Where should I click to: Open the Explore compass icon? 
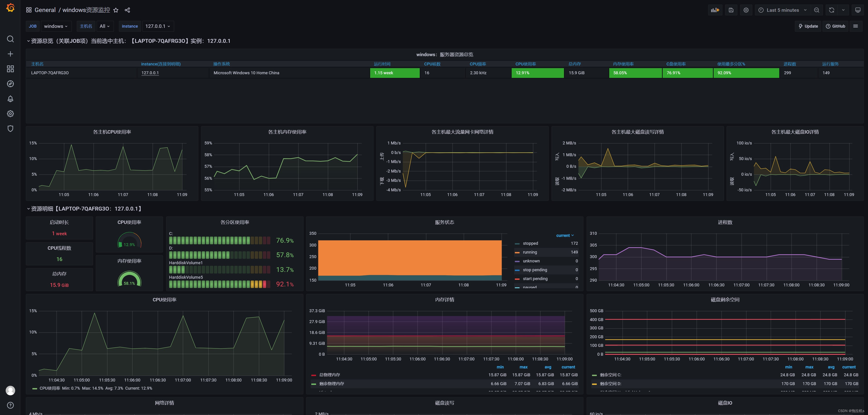coord(10,84)
